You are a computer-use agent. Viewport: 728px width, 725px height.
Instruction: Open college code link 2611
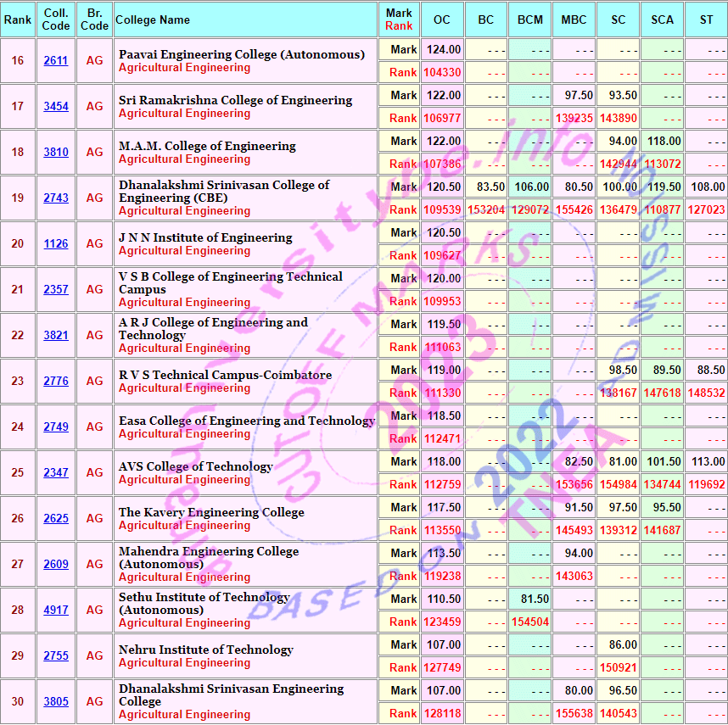coord(56,61)
